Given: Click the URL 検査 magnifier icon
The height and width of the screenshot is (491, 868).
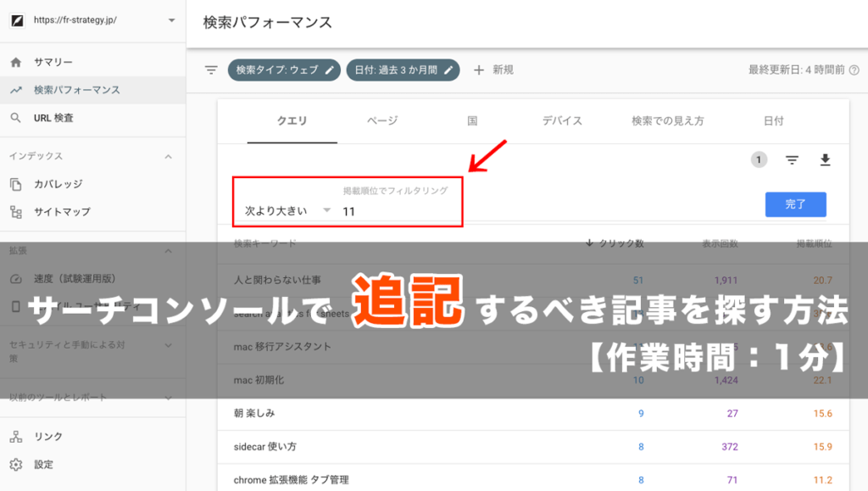Looking at the screenshot, I should click(16, 118).
